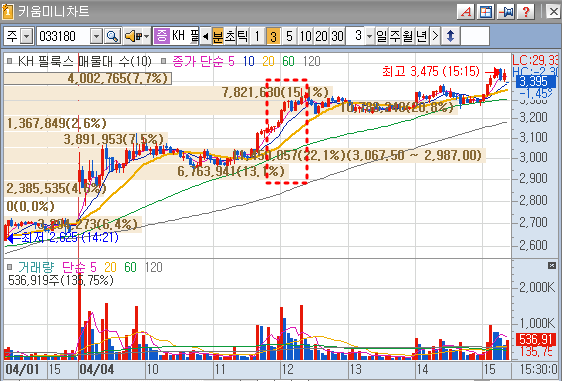Select the 초 second chart tab
The width and height of the screenshot is (562, 381).
coord(230,36)
